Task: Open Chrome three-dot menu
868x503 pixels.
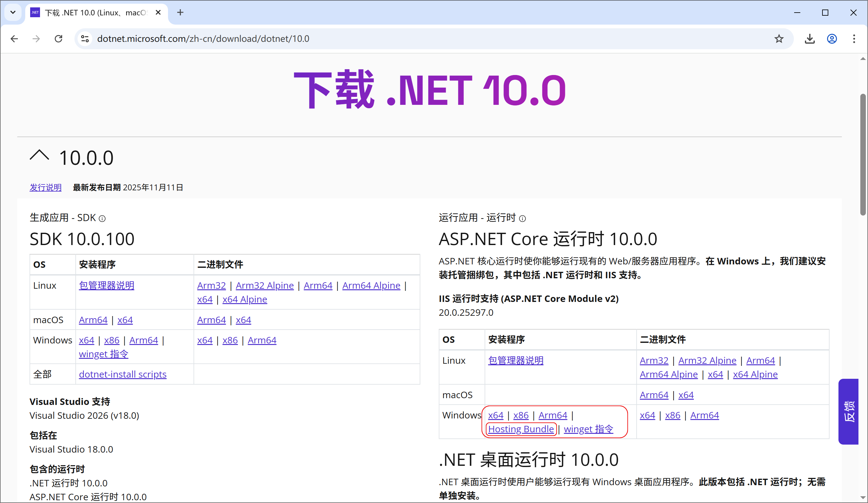Action: (x=854, y=38)
